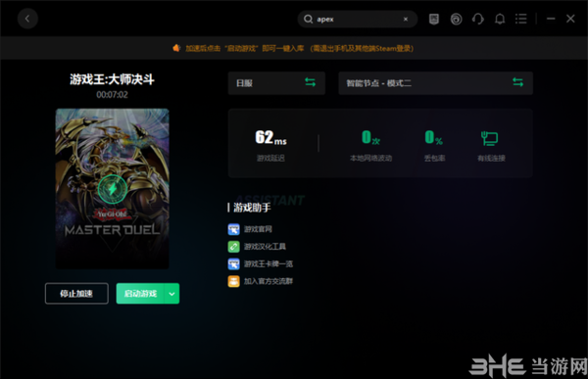
Task: Go back using the arrow button
Action: coord(27,19)
